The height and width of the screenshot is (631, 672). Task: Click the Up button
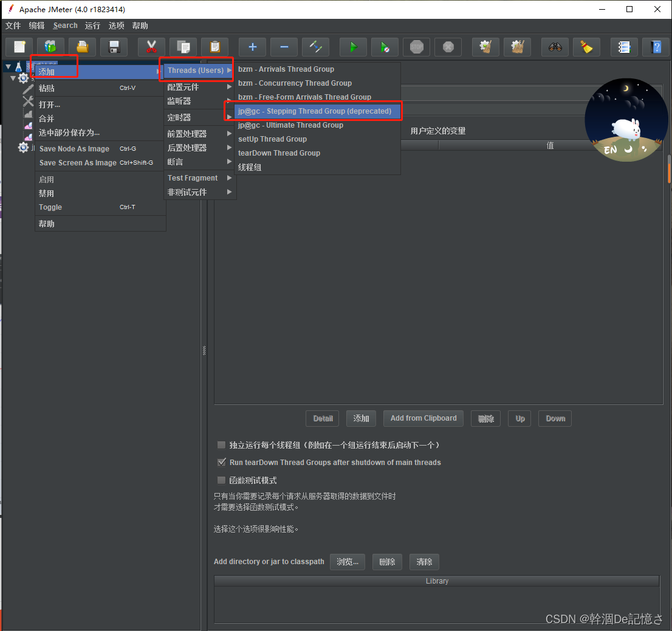point(520,419)
